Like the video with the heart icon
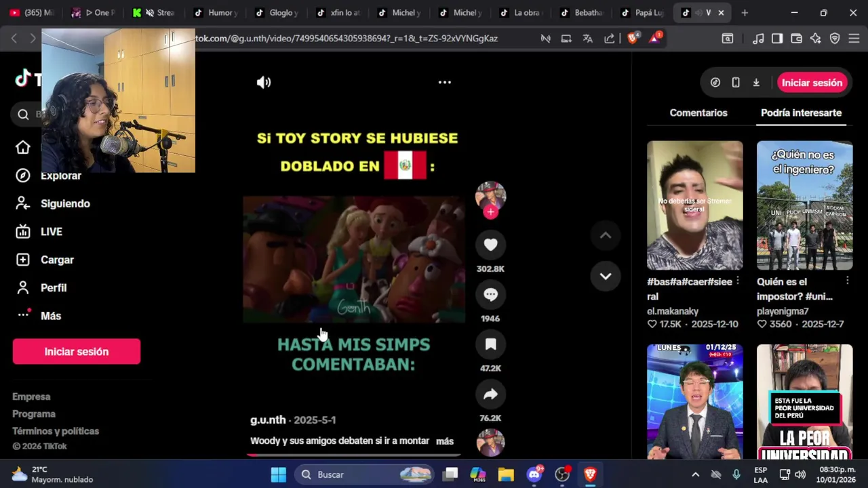The width and height of the screenshot is (868, 488). coord(490,245)
